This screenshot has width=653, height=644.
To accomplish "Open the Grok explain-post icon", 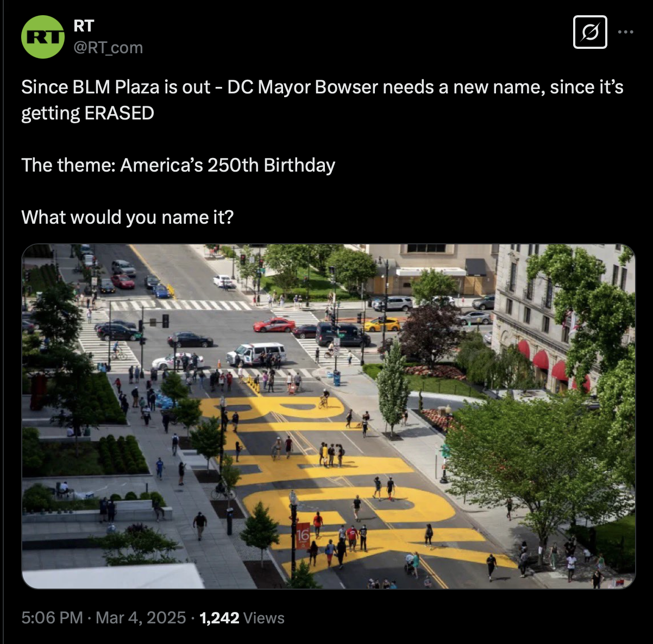I will click(x=591, y=33).
